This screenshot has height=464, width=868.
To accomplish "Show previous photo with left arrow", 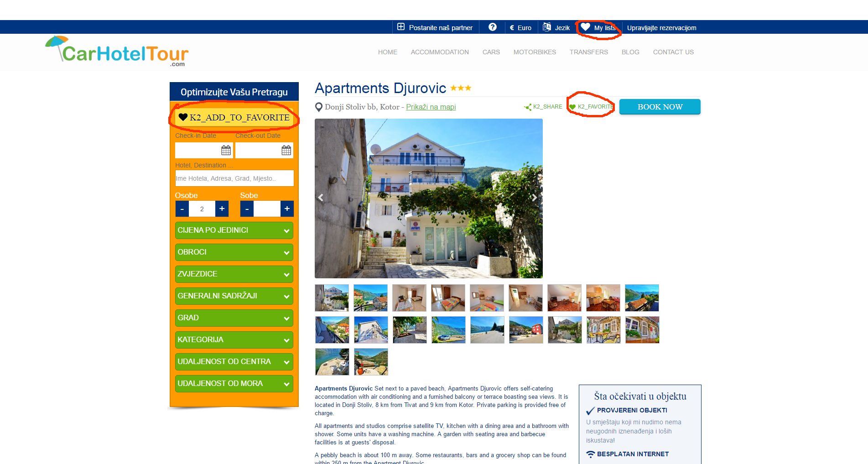I will pyautogui.click(x=321, y=198).
